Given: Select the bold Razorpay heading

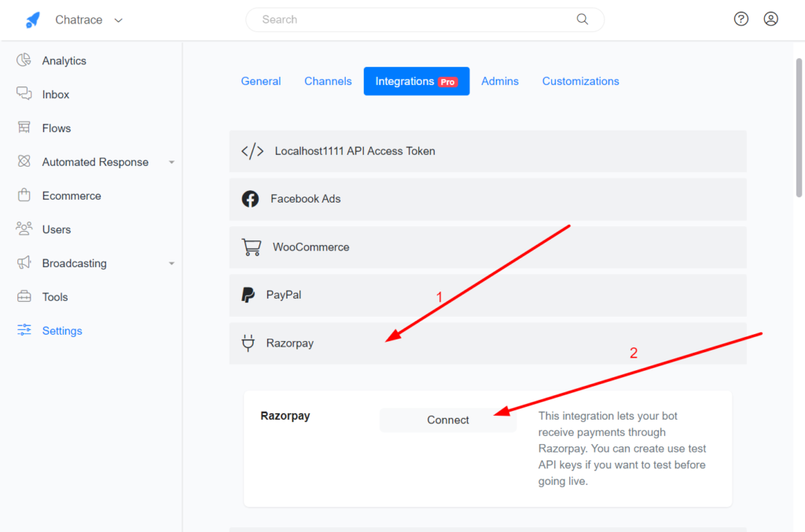Looking at the screenshot, I should click(285, 416).
